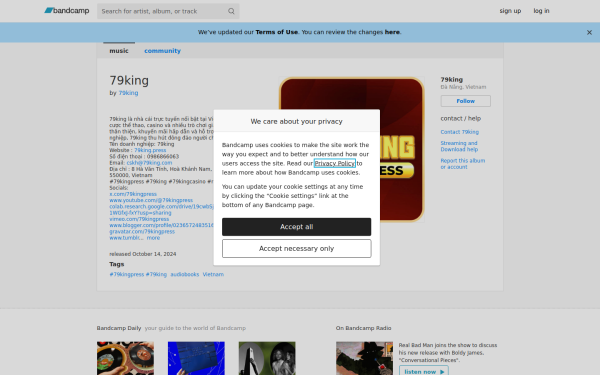The height and width of the screenshot is (375, 600).
Task: Open first Bandcamp Daily vinyl records thumbnail
Action: pos(125,358)
